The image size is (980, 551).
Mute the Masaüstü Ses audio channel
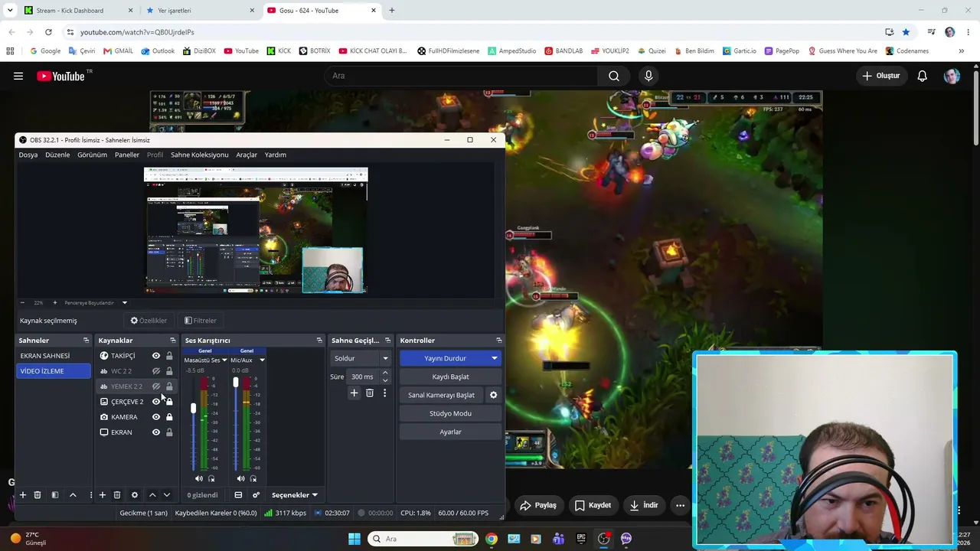[199, 478]
